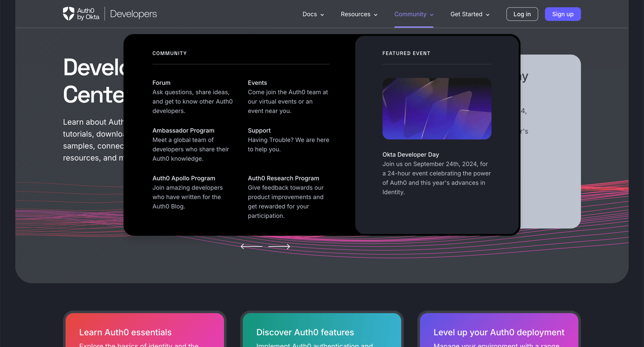Go to the Ambassador Program page

183,130
